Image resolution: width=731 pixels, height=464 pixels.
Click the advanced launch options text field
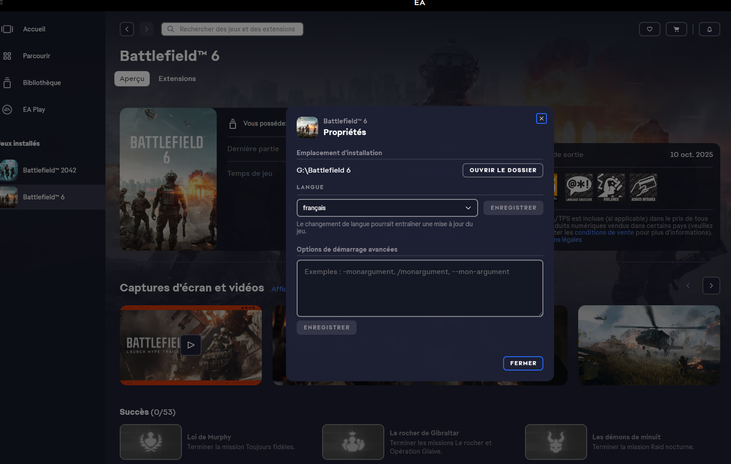419,288
